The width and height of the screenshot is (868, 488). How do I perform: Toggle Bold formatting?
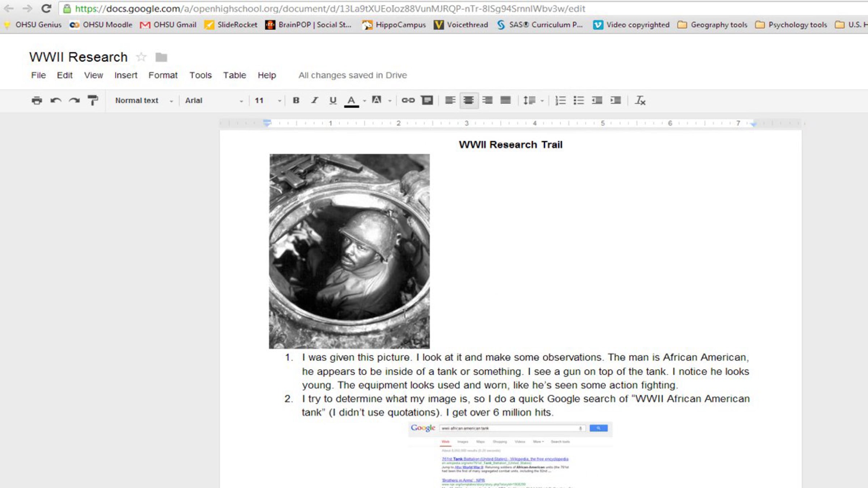click(x=296, y=100)
